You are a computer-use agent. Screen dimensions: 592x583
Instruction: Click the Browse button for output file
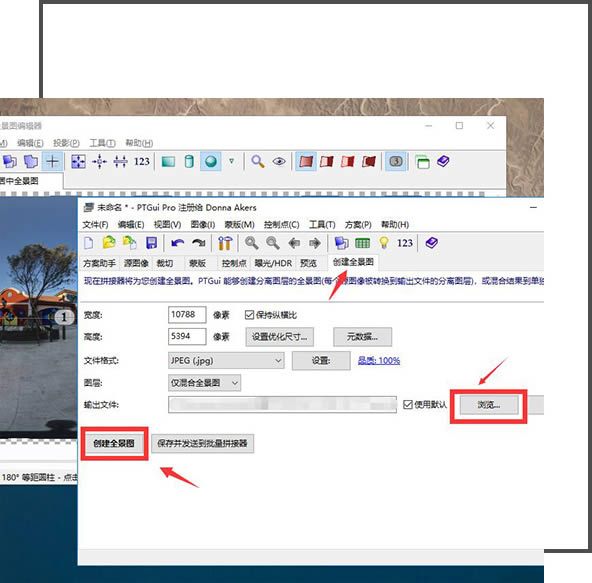coord(489,405)
